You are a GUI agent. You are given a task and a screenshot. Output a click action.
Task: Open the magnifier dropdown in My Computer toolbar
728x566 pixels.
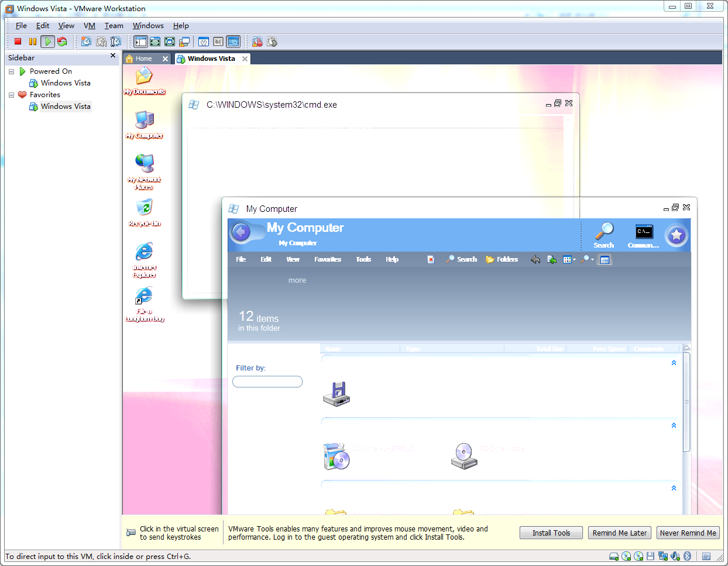[587, 259]
